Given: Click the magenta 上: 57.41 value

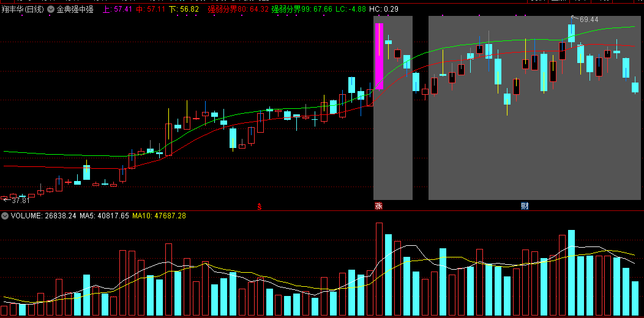Looking at the screenshot, I should point(117,9).
